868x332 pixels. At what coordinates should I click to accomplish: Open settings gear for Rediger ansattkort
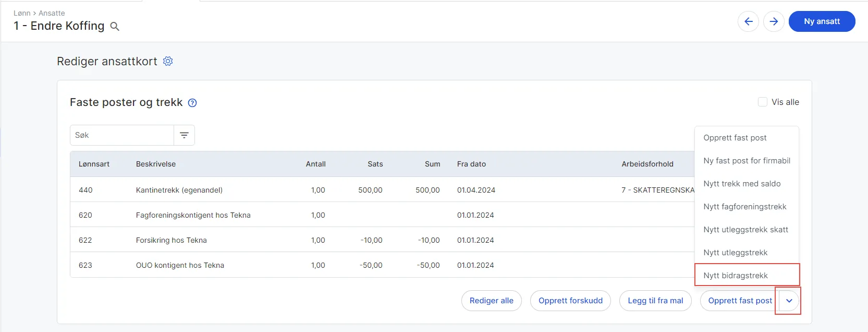pos(168,61)
